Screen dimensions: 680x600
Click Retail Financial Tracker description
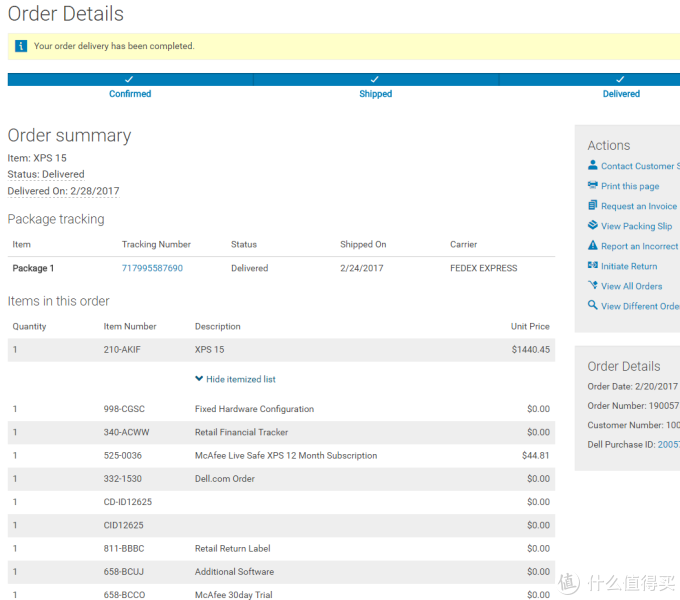(241, 432)
